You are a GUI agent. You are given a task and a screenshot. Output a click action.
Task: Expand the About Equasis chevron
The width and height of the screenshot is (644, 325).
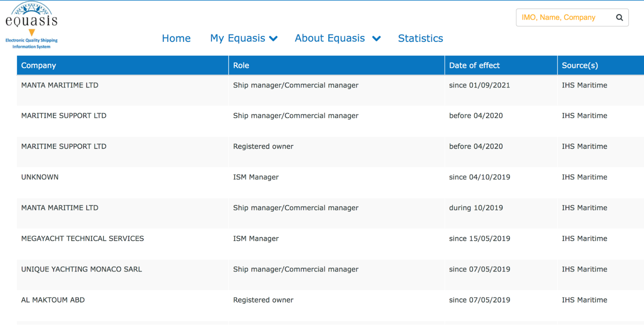[376, 39]
